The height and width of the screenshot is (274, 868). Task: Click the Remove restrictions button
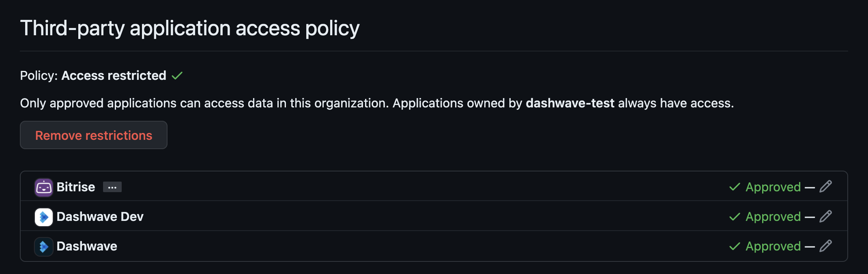[x=93, y=135]
